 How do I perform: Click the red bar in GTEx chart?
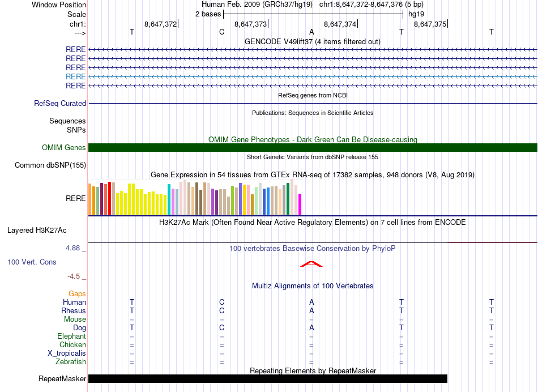(x=109, y=198)
